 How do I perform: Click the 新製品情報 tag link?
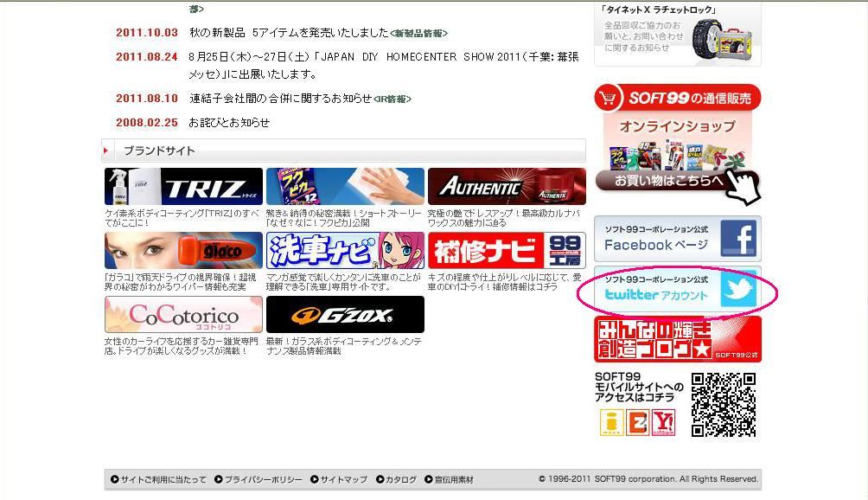(x=418, y=34)
